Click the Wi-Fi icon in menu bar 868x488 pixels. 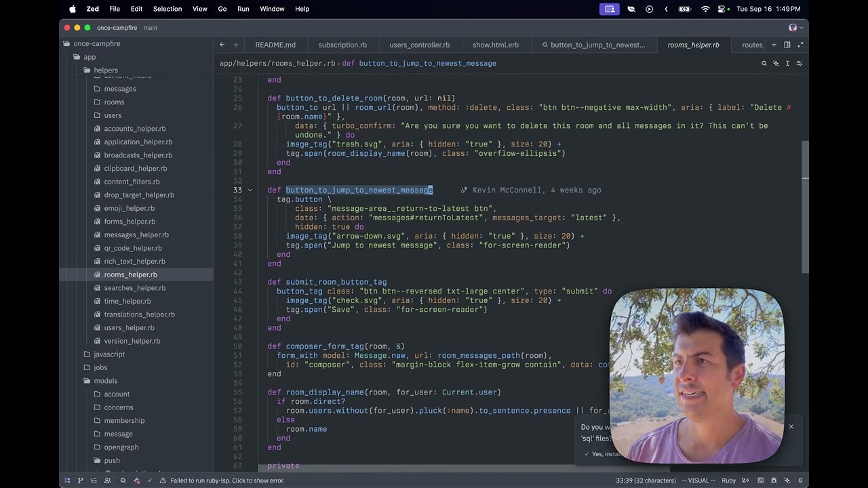pyautogui.click(x=705, y=9)
